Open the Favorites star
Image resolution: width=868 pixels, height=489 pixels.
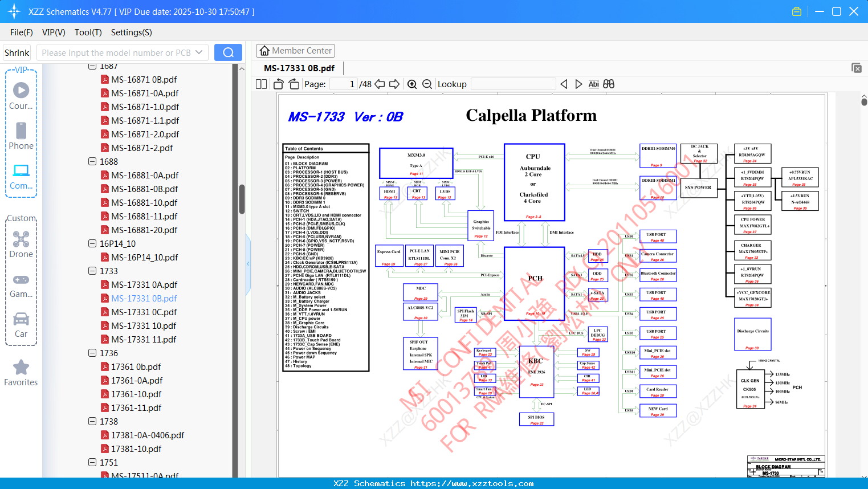(21, 373)
